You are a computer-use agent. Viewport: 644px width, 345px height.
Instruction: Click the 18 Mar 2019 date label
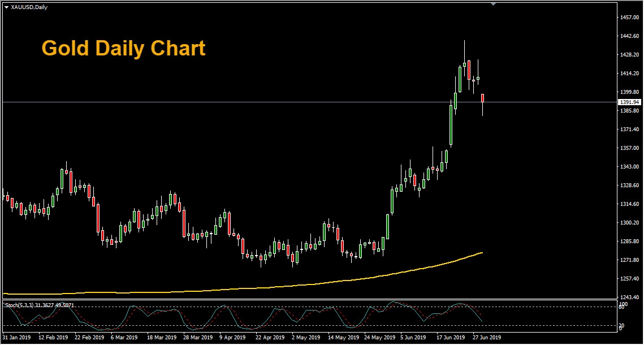tap(161, 338)
